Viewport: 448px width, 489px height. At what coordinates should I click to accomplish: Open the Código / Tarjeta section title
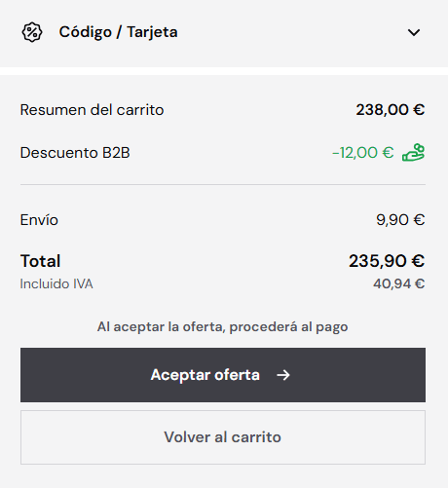pyautogui.click(x=118, y=32)
